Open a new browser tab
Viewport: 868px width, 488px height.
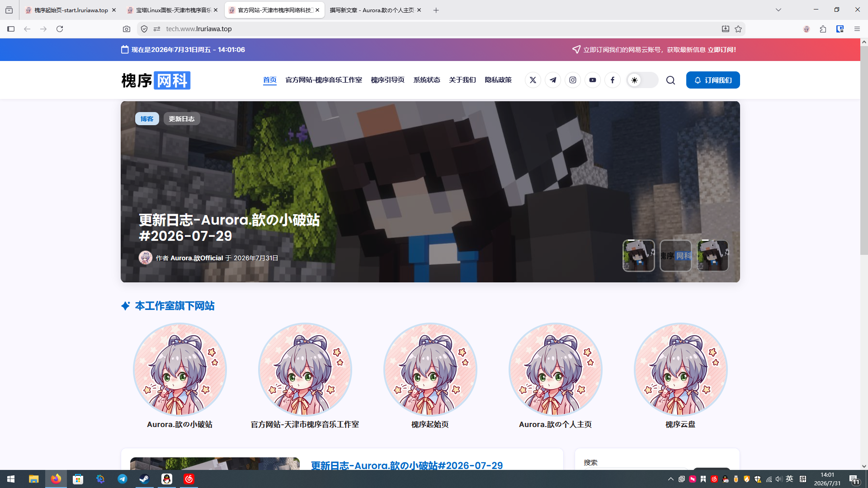[x=436, y=10]
